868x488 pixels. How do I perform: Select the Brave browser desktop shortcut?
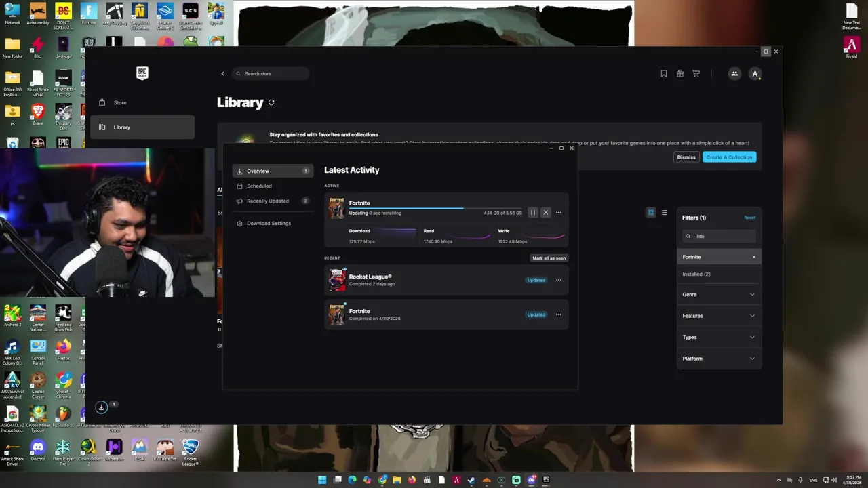click(x=38, y=114)
